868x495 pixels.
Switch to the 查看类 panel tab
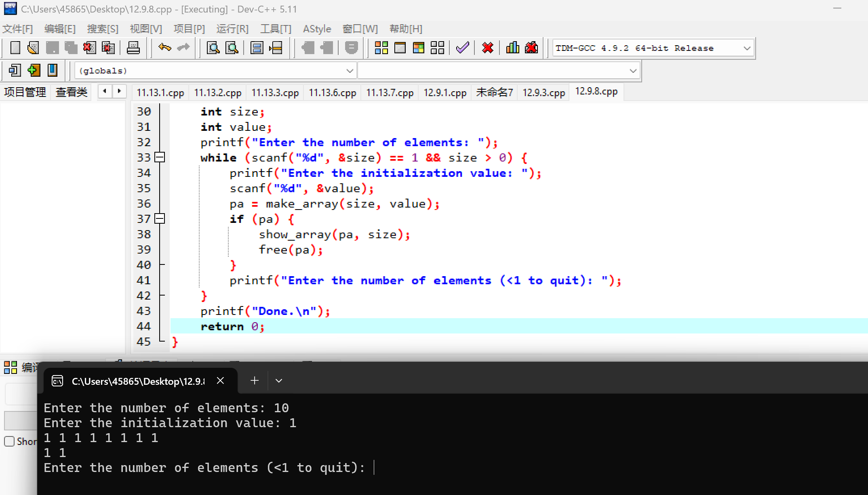(71, 92)
